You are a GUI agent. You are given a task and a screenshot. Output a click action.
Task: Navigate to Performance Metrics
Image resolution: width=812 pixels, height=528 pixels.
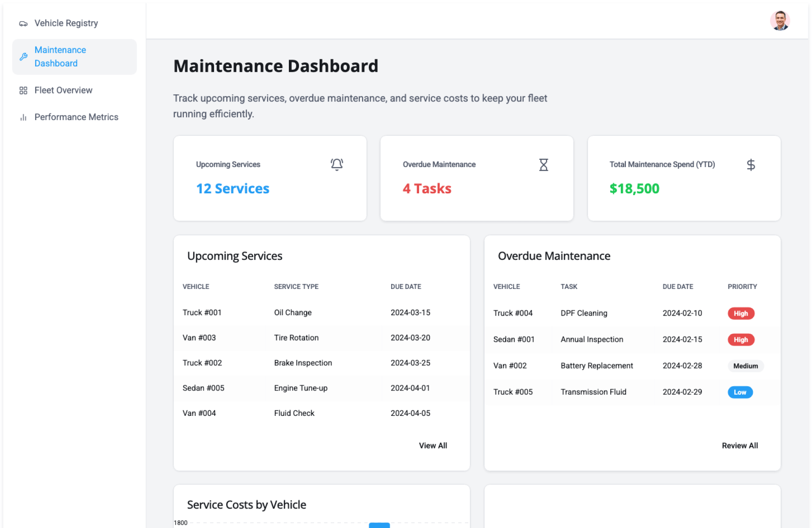click(x=76, y=117)
